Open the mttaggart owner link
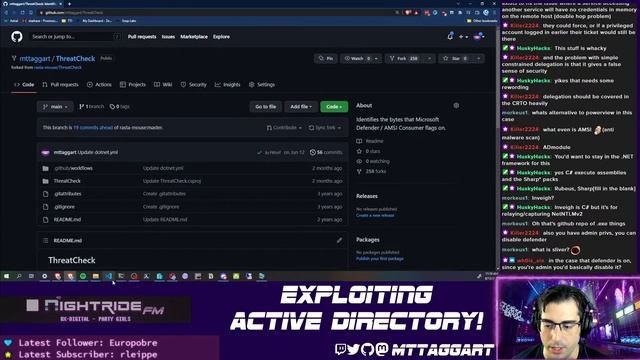The width and height of the screenshot is (640, 360). point(35,59)
